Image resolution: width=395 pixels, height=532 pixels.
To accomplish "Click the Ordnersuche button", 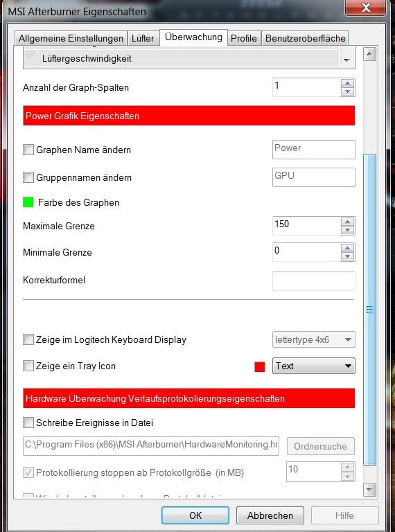I will click(x=321, y=446).
